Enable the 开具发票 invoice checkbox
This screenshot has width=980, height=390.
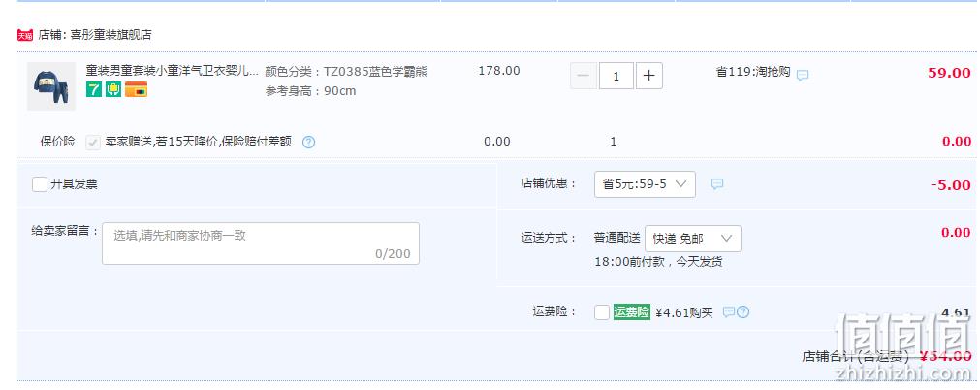(x=40, y=184)
